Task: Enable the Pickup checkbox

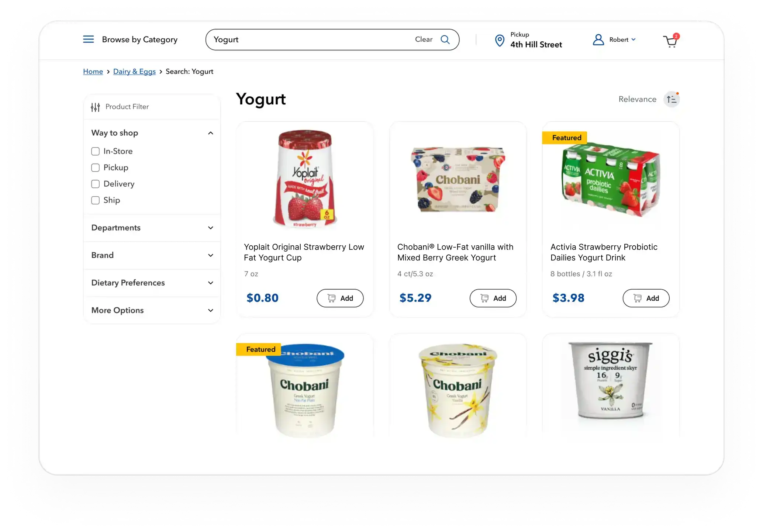Action: coord(95,167)
